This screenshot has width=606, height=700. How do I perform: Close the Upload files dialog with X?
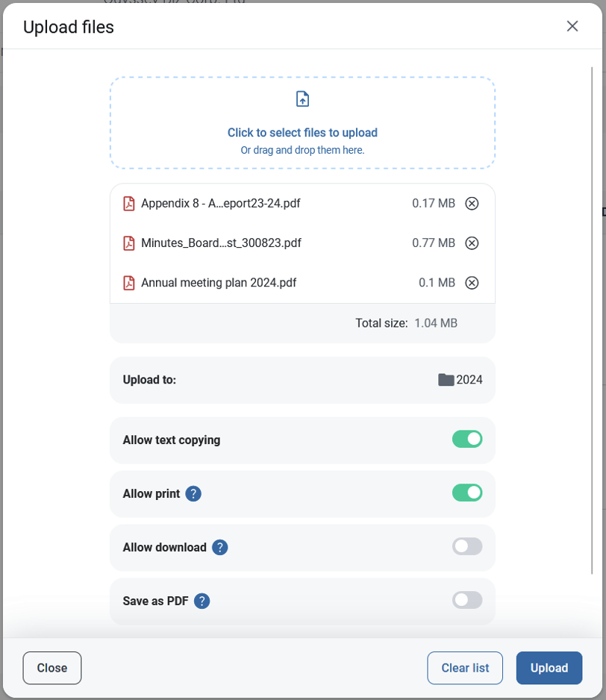[572, 26]
